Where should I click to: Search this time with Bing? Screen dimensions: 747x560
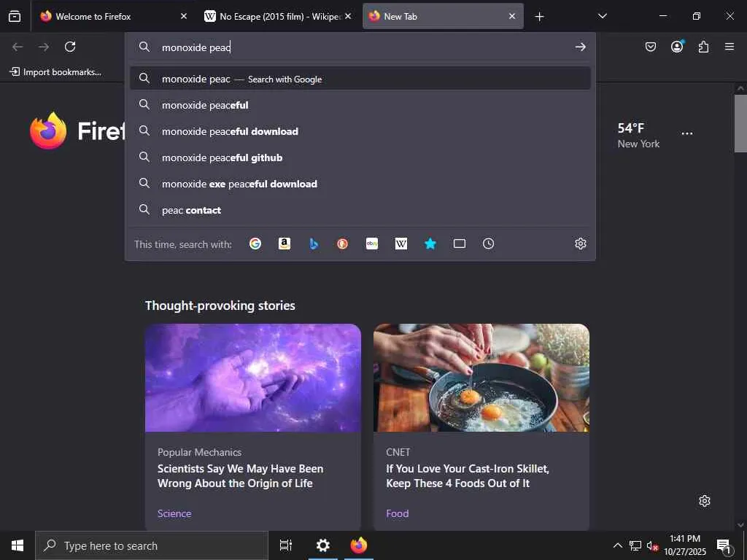[314, 244]
